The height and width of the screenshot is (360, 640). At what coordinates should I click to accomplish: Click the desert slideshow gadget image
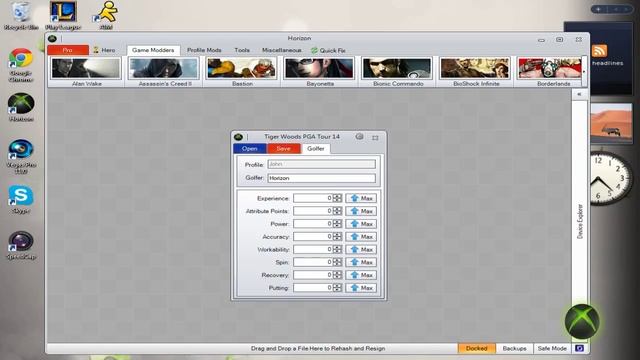[x=611, y=123]
